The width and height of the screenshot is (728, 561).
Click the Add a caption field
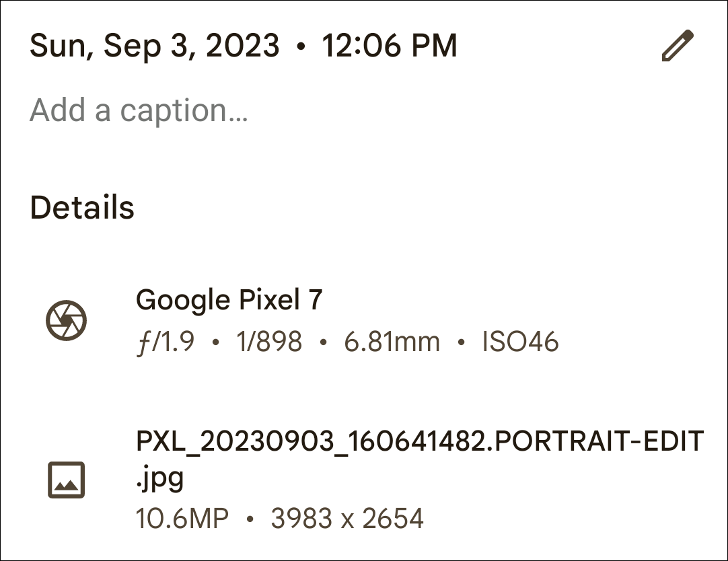coord(139,110)
